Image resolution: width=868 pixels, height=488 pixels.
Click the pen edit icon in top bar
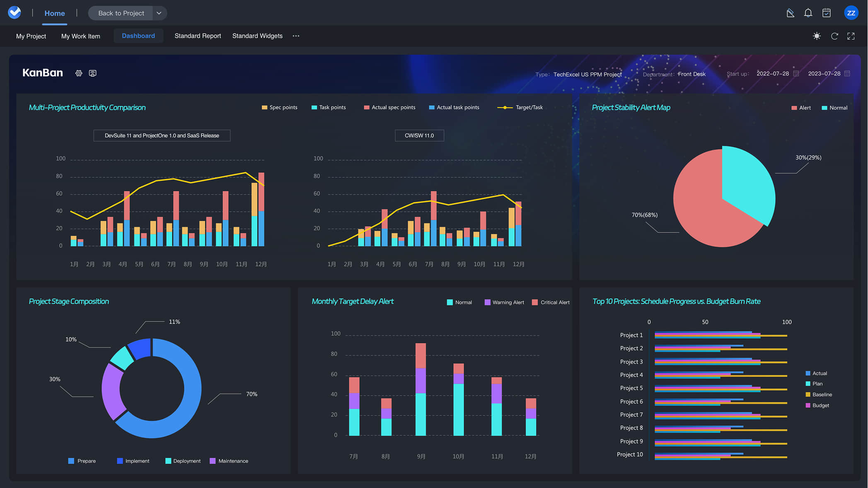pos(790,13)
